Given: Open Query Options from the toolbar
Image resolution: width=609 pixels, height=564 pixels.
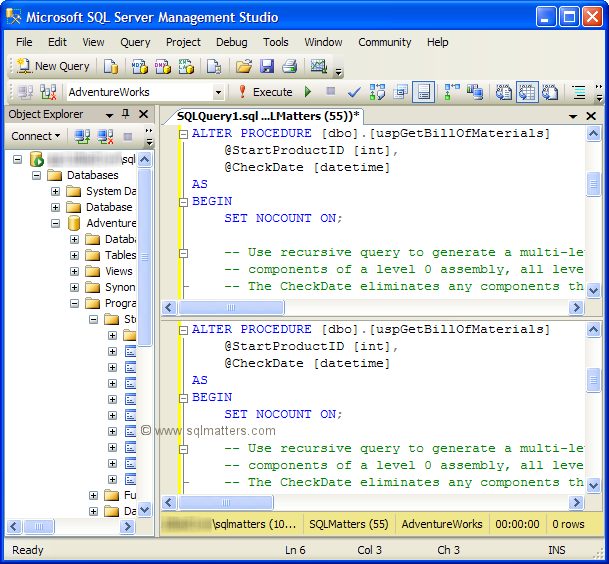Looking at the screenshot, I should [x=400, y=92].
